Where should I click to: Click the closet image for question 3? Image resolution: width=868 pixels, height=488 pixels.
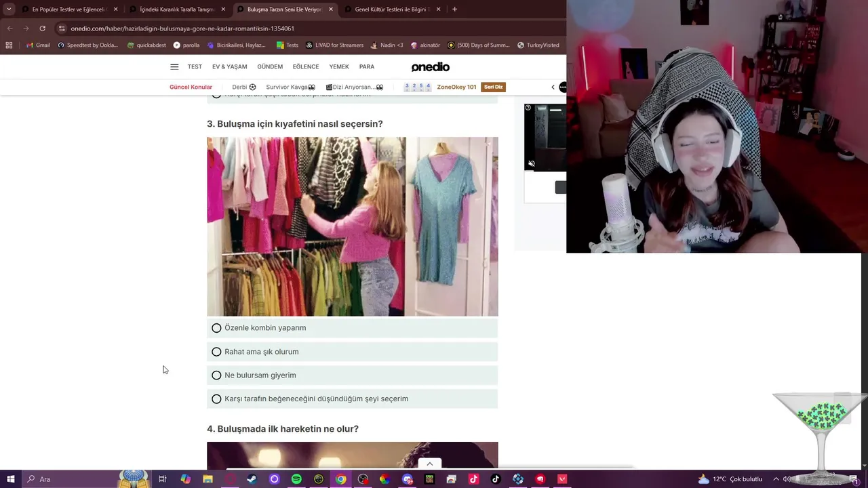pyautogui.click(x=352, y=226)
